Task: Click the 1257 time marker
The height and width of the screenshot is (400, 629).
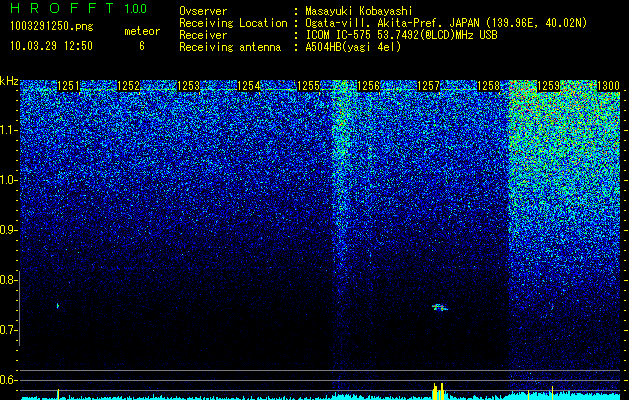Action: point(428,86)
